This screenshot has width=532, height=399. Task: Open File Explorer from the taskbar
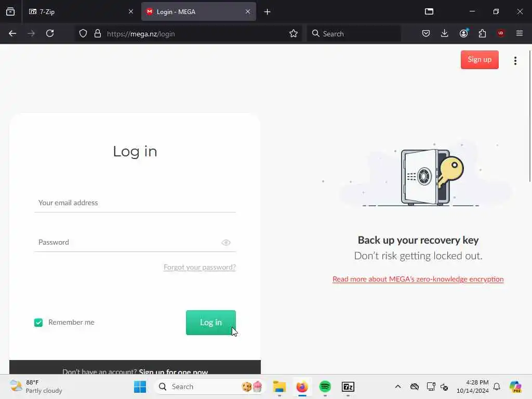coord(279,387)
